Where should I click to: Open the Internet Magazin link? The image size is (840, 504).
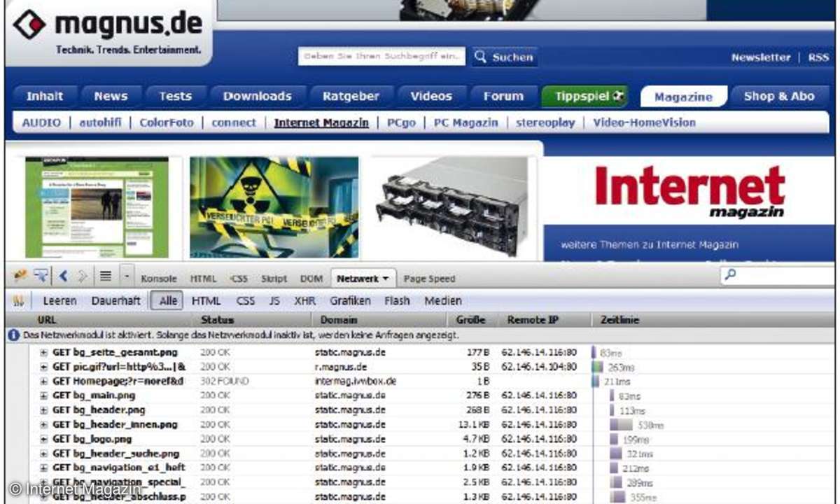(x=321, y=122)
